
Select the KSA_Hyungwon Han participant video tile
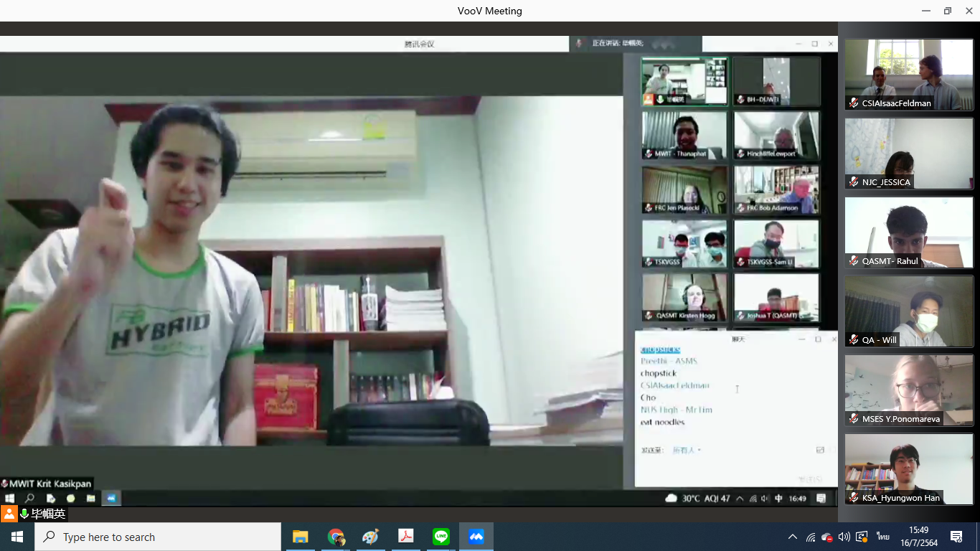click(909, 469)
